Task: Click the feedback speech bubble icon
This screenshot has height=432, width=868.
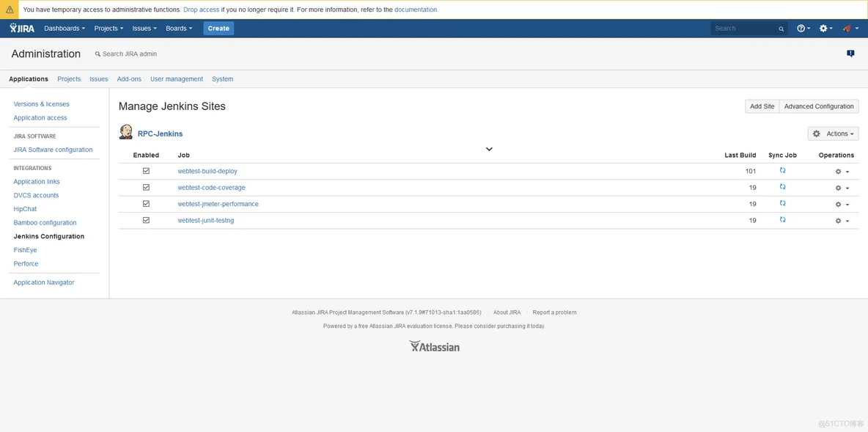Action: [850, 54]
